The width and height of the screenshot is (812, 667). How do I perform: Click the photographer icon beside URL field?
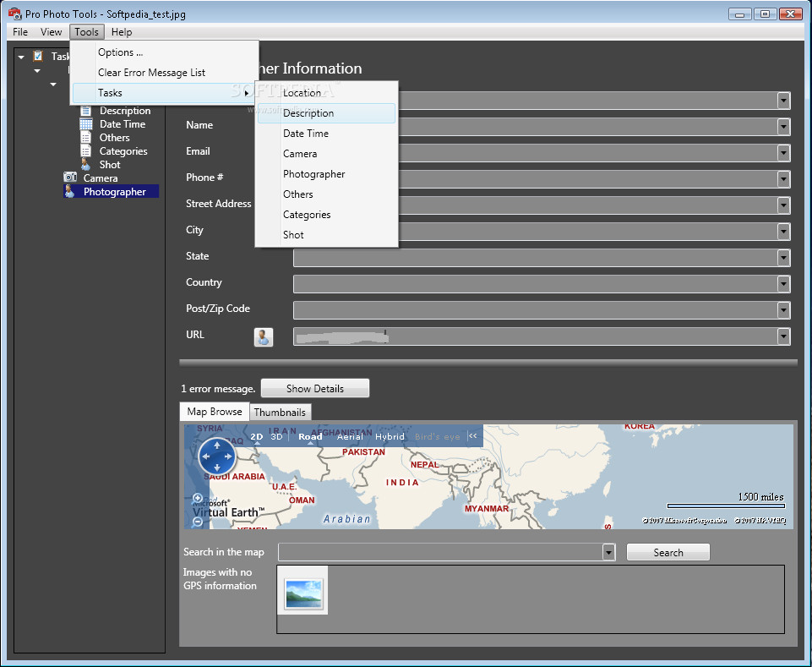click(264, 336)
